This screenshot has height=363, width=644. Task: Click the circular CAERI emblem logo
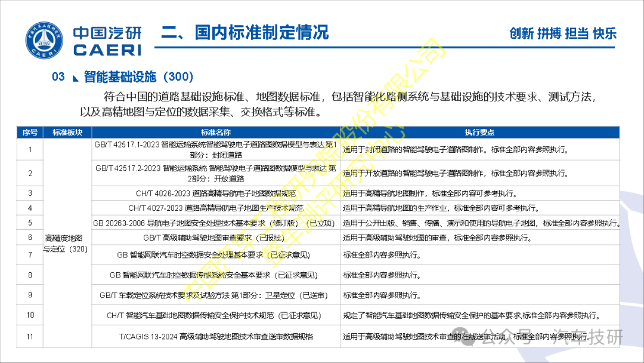(44, 40)
